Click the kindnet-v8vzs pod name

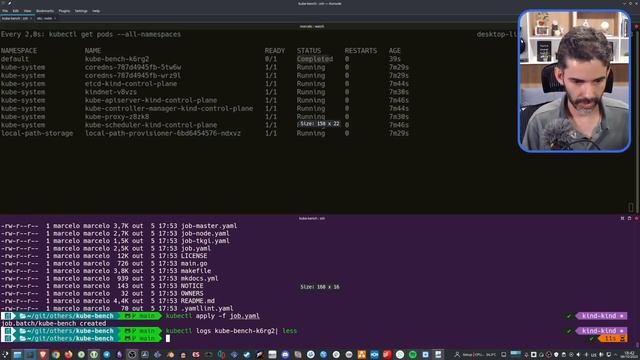[x=111, y=92]
